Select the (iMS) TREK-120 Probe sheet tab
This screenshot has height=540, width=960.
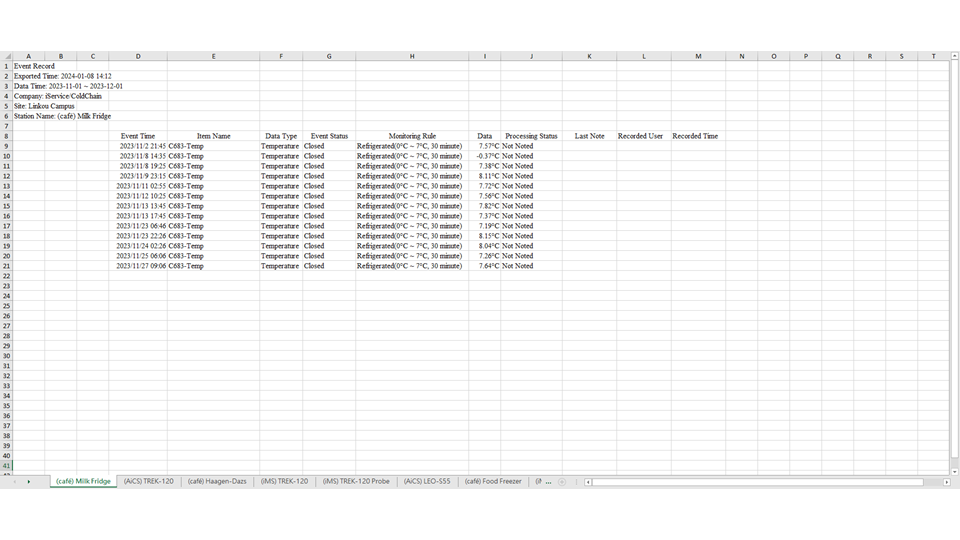pos(356,482)
